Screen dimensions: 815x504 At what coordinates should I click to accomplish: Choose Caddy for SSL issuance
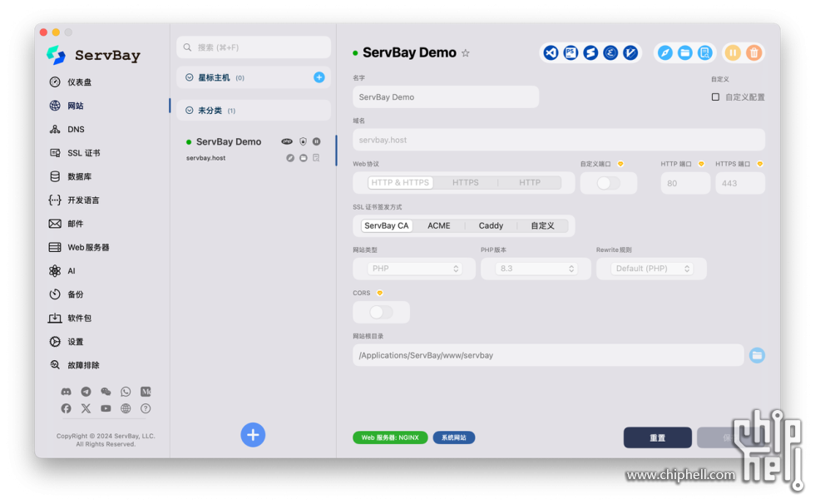(491, 225)
